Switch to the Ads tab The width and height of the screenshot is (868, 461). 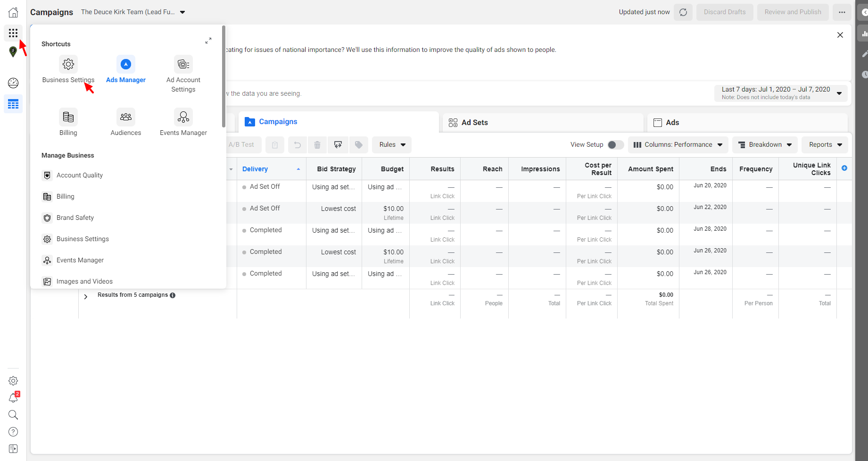(747, 123)
